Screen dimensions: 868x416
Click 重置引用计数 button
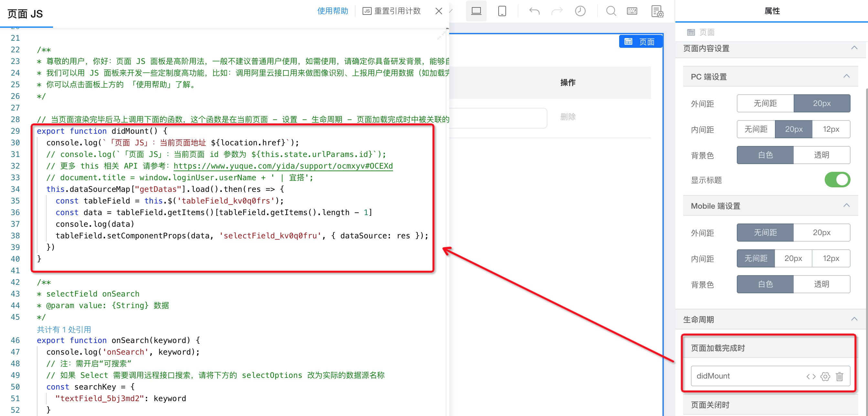tap(392, 11)
